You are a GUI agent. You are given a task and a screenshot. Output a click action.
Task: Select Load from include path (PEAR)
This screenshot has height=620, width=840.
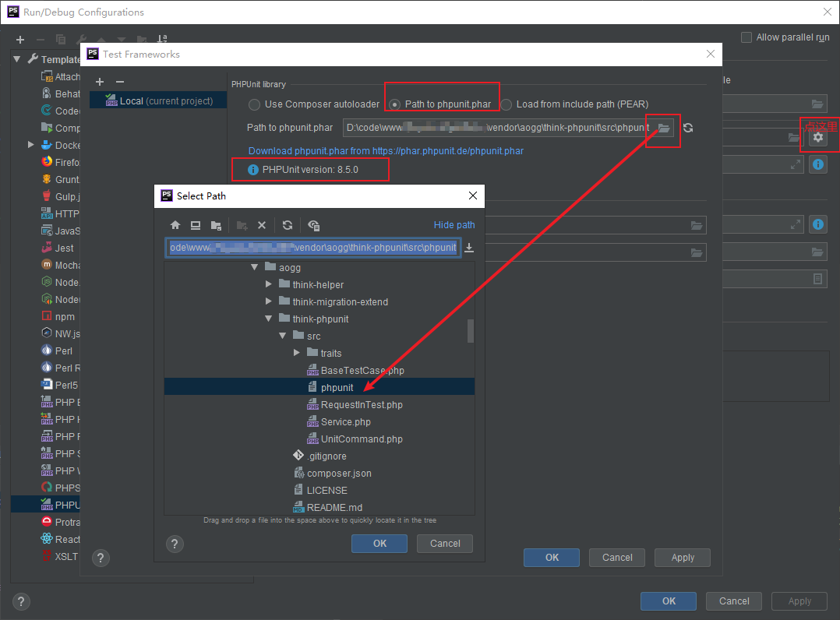pos(506,104)
